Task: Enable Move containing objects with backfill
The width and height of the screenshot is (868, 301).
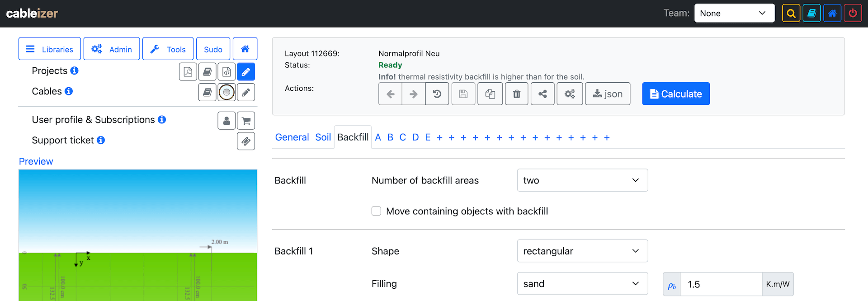Action: pos(376,211)
